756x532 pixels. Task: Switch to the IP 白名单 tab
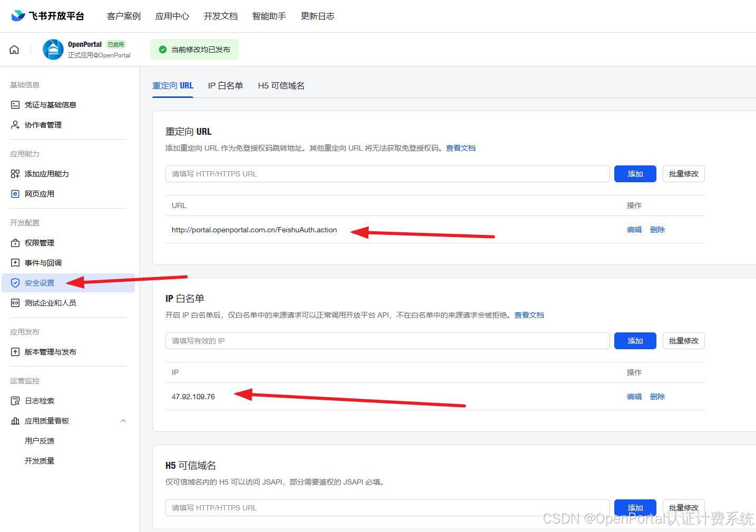click(x=225, y=86)
